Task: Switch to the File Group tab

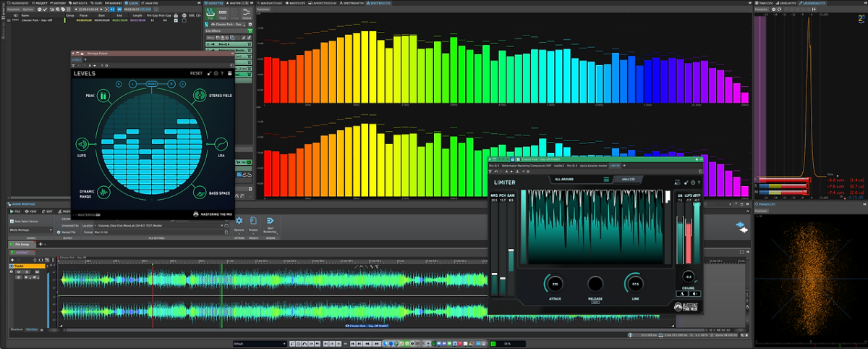Action: (x=21, y=244)
